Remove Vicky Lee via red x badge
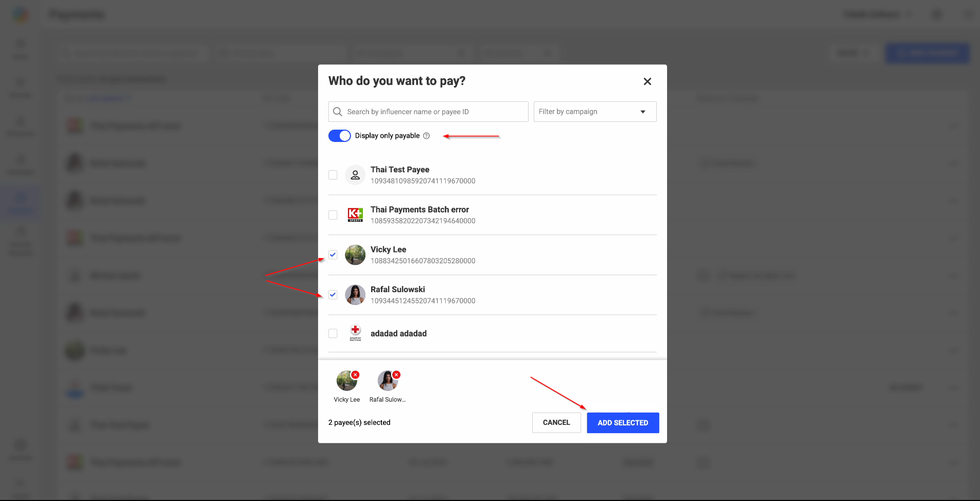 (x=355, y=375)
